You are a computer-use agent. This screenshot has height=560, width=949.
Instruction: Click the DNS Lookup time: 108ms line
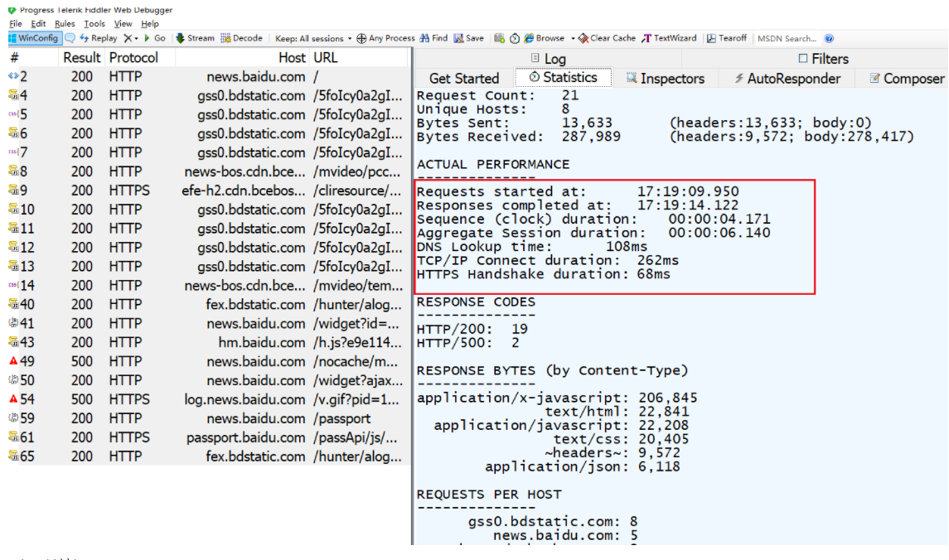(x=532, y=247)
